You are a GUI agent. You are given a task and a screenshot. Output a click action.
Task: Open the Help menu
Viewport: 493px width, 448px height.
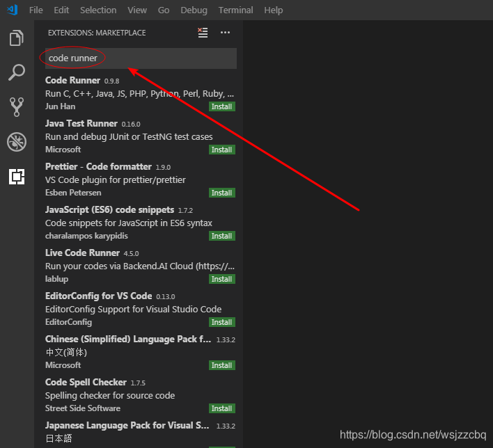tap(273, 10)
